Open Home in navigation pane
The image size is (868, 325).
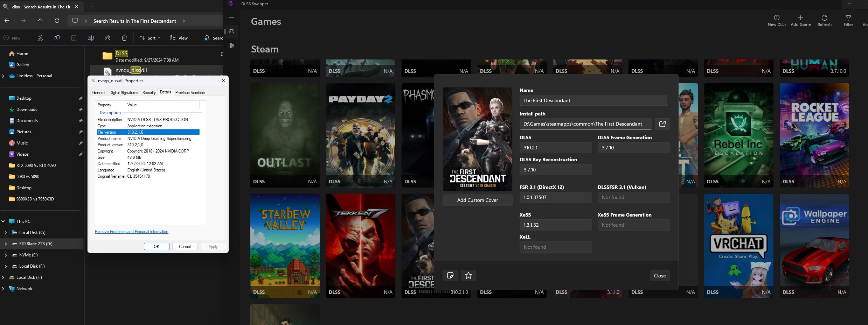[x=22, y=54]
